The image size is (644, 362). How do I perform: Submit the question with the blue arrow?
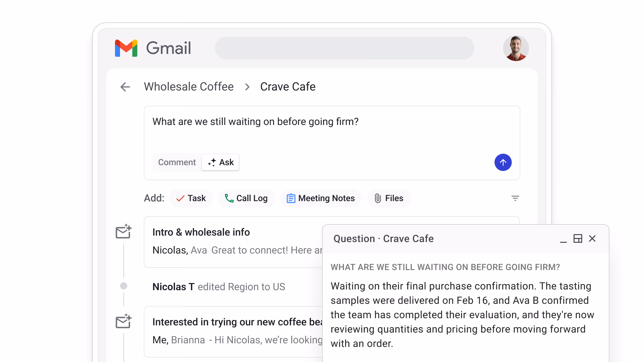pos(503,162)
